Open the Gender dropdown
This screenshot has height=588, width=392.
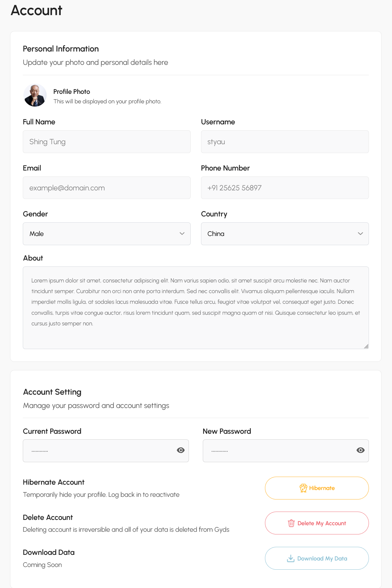pos(107,234)
